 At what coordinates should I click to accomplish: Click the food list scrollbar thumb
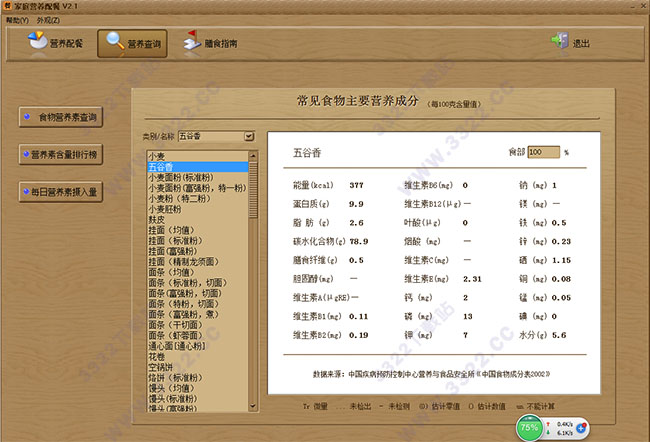[253, 189]
